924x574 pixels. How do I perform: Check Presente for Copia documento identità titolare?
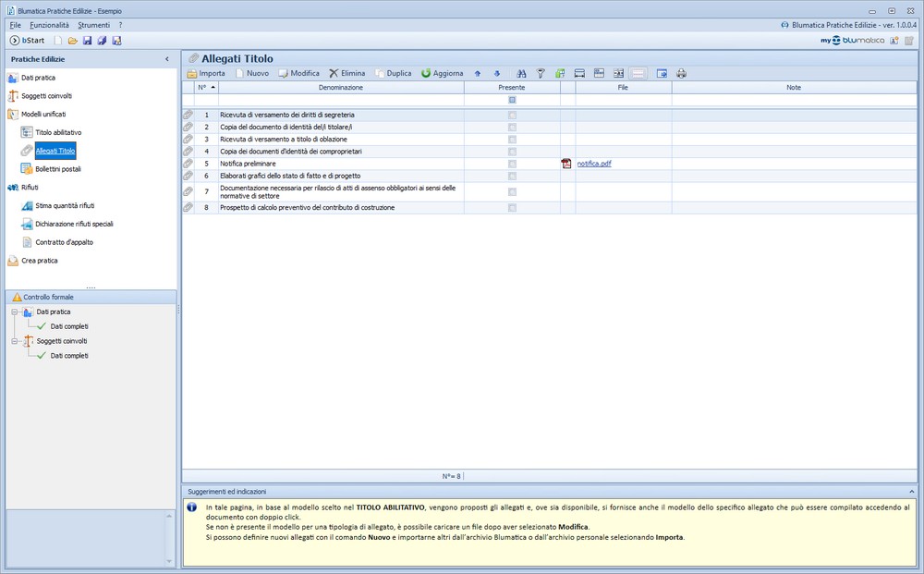pos(512,128)
